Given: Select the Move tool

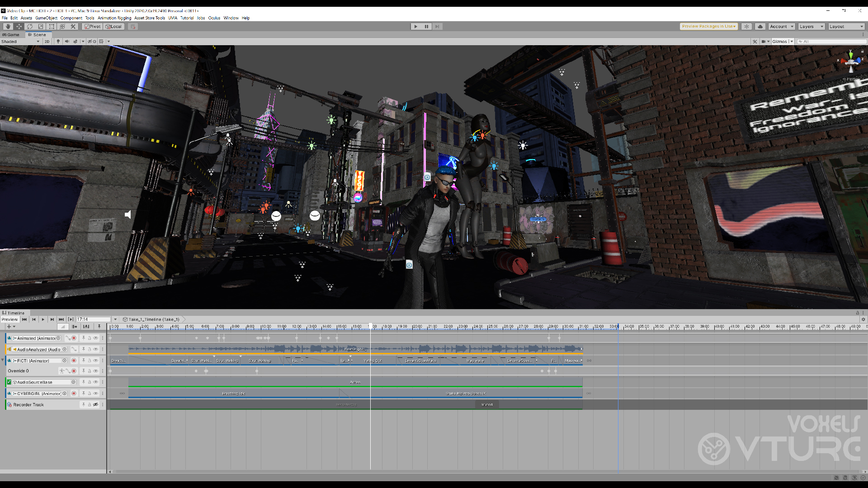Looking at the screenshot, I should point(19,27).
